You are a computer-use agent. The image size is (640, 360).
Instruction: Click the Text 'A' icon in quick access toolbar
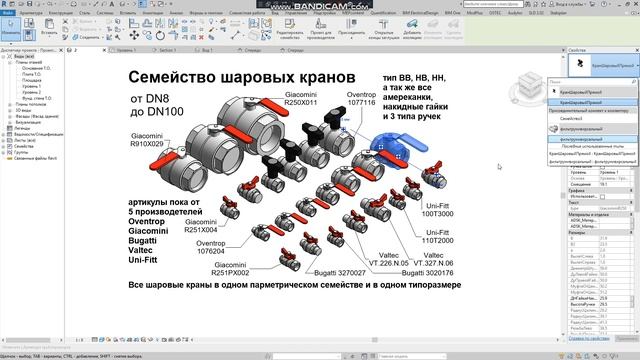pos(111,4)
